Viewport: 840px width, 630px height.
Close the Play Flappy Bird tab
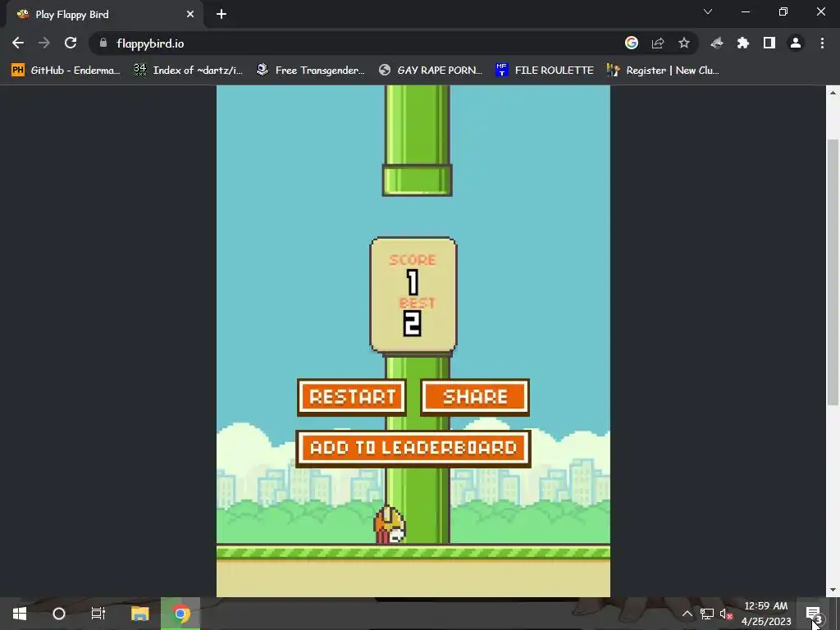(190, 15)
